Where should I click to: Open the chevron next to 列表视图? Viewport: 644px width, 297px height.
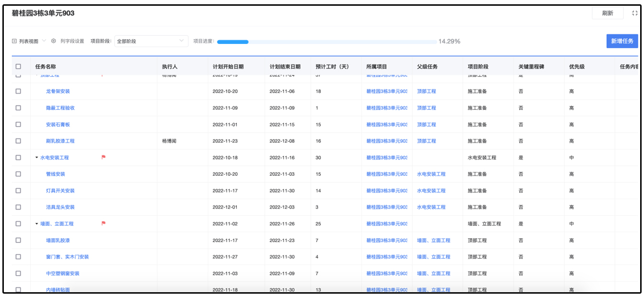coord(44,41)
